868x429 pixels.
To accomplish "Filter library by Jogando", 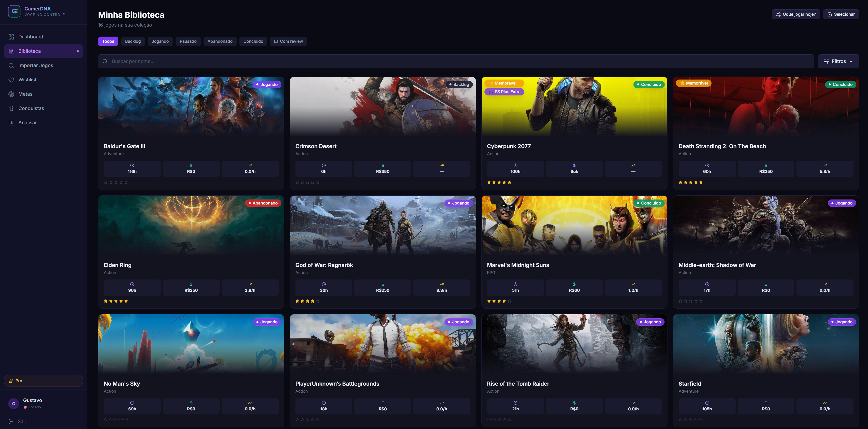I will point(160,41).
